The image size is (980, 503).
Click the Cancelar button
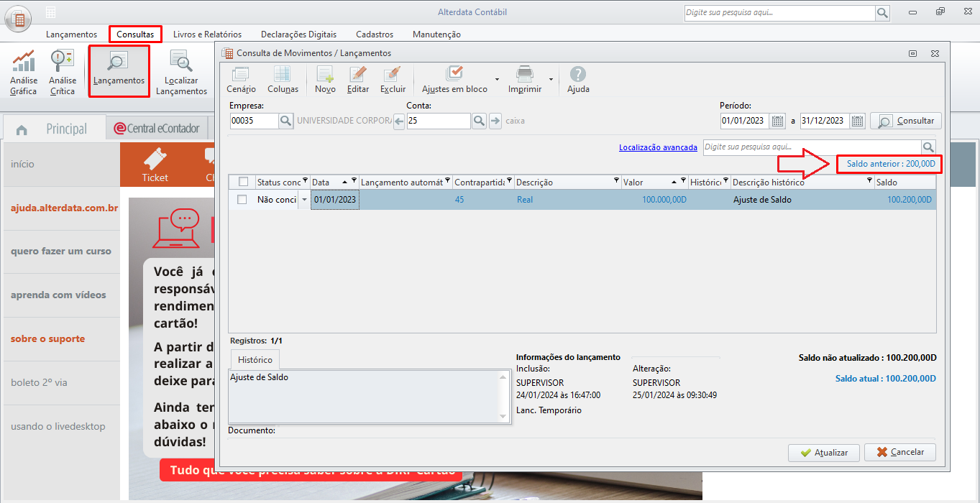coord(899,453)
